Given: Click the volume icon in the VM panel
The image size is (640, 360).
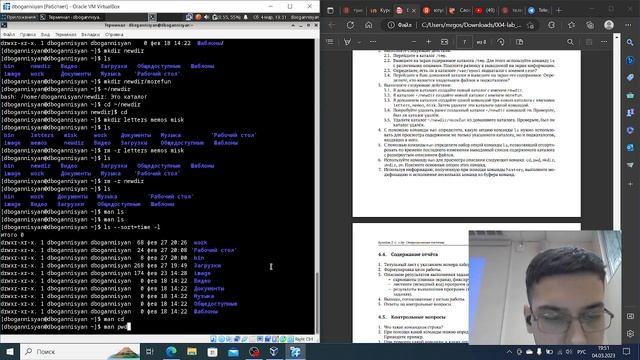Looking at the screenshot, I should click(207, 17).
